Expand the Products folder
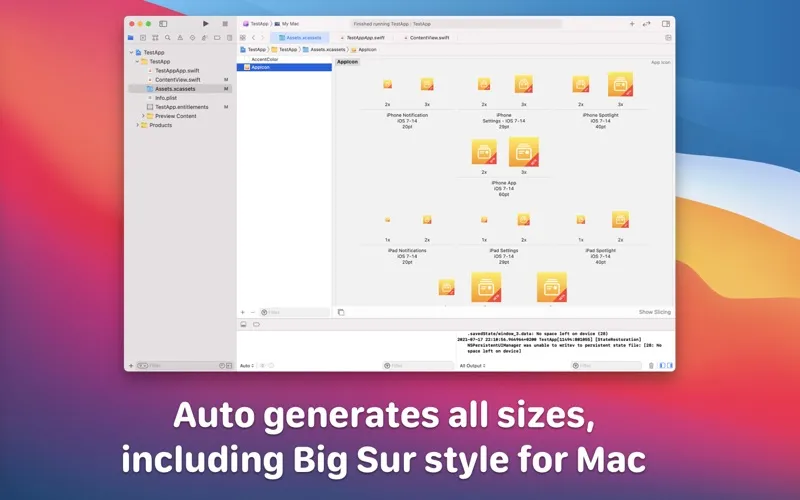This screenshot has width=800, height=500. click(x=137, y=125)
